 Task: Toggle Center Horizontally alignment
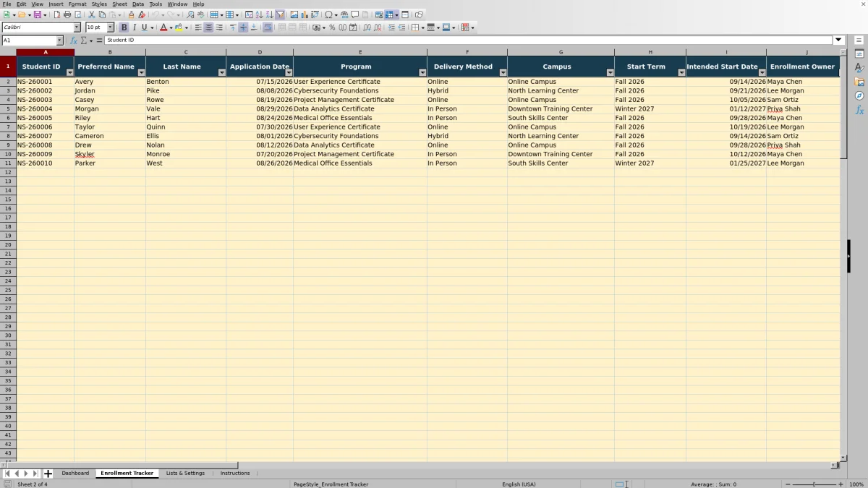[208, 27]
